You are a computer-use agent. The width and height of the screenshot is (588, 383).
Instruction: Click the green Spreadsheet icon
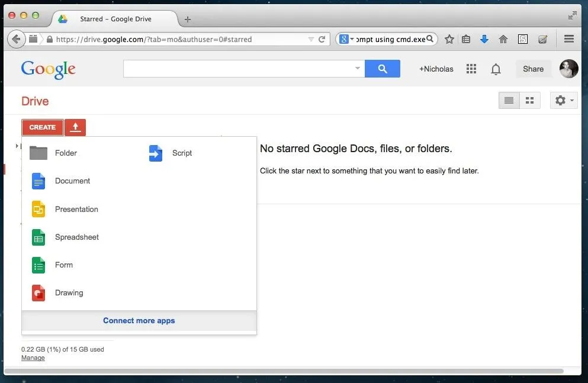[x=38, y=237]
